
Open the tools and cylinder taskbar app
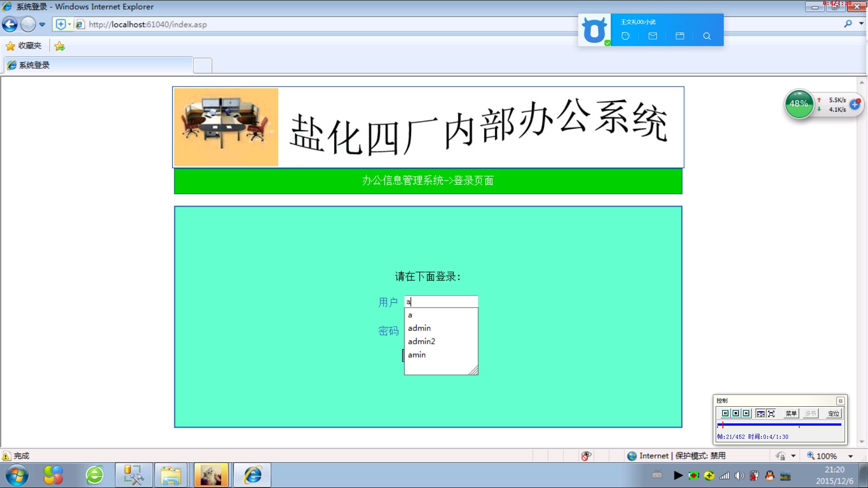(x=134, y=475)
